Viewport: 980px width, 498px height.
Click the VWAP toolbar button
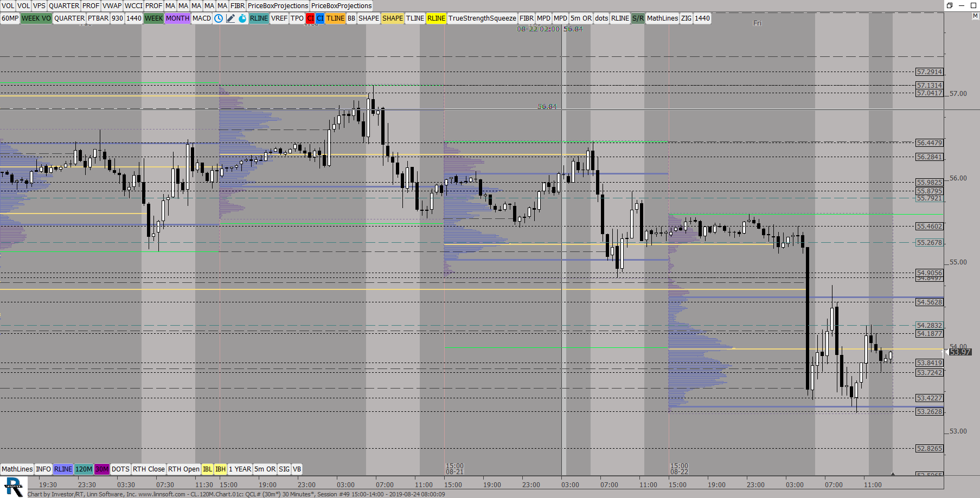[112, 6]
